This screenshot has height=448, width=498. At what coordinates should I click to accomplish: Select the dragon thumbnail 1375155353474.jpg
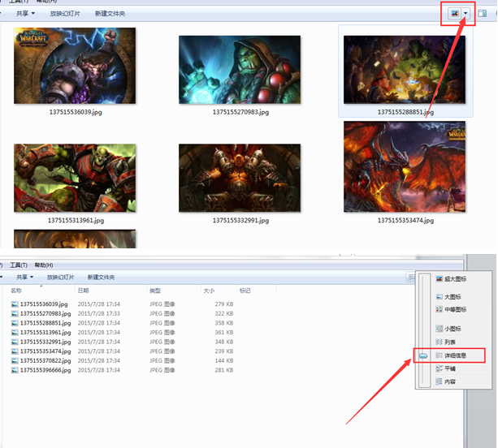pos(405,166)
